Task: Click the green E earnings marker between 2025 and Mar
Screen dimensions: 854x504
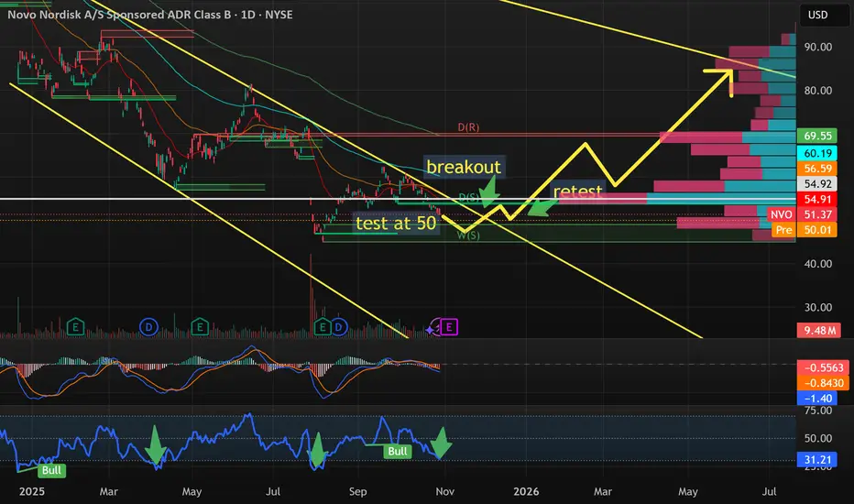Action: tap(75, 327)
